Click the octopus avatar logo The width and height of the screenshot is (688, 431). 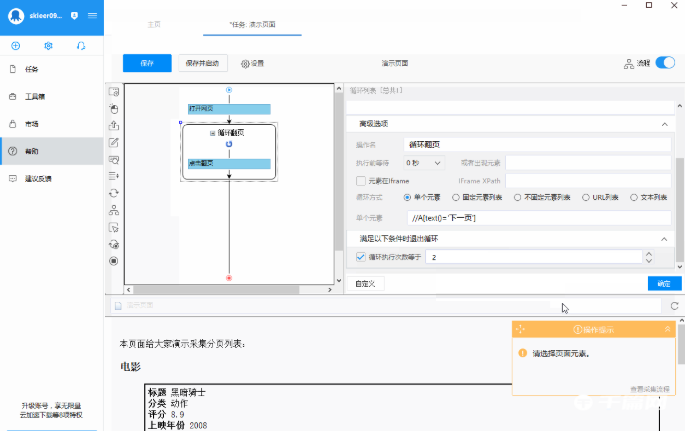point(16,16)
